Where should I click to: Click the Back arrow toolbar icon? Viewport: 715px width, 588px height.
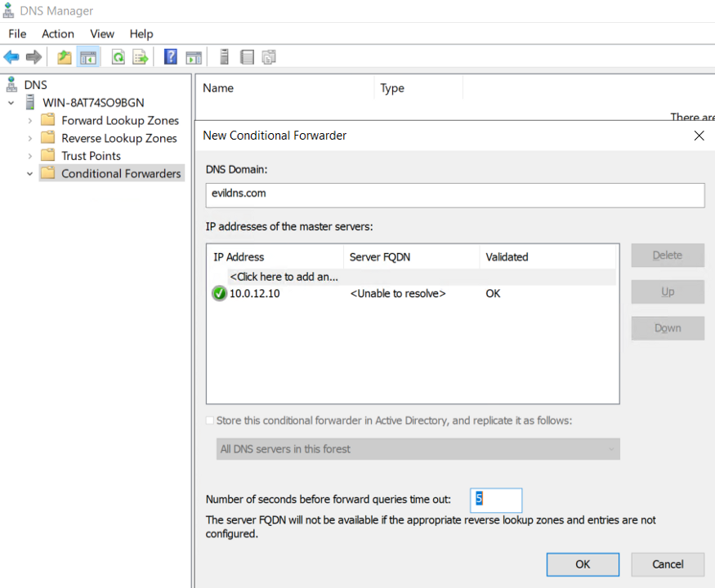pyautogui.click(x=11, y=57)
